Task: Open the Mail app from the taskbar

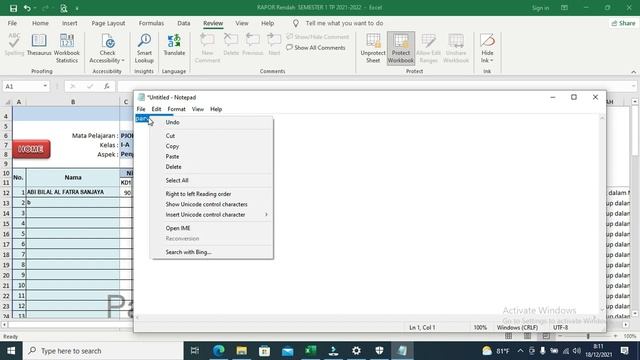Action: coord(287,351)
